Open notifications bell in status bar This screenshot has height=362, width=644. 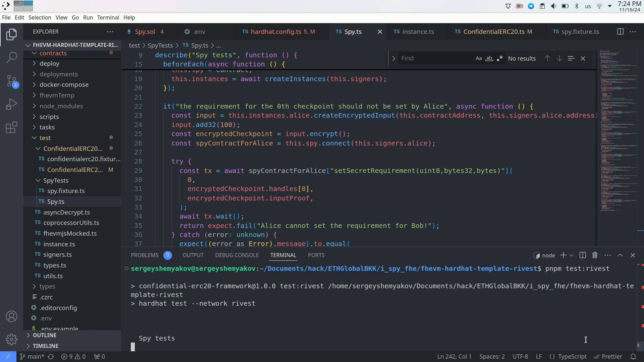(633, 357)
